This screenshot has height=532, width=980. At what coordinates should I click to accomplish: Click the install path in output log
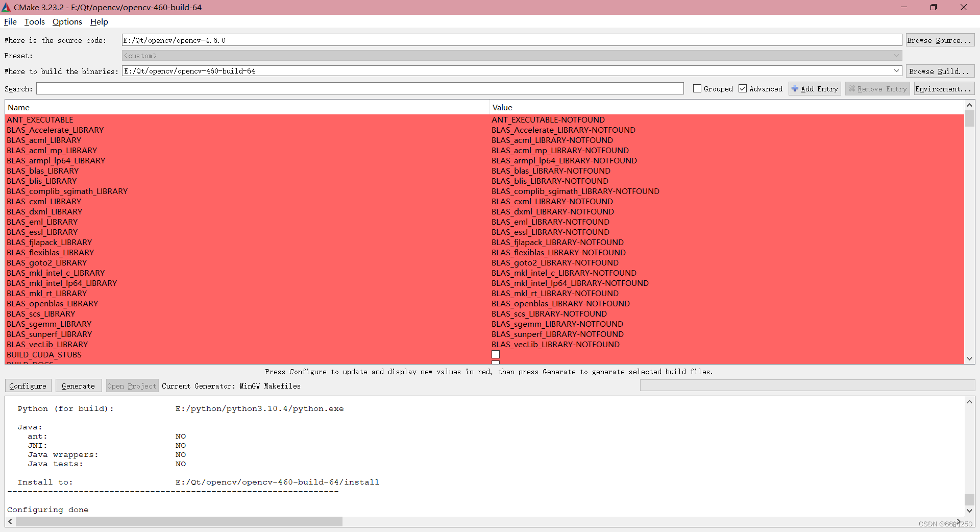pos(278,482)
